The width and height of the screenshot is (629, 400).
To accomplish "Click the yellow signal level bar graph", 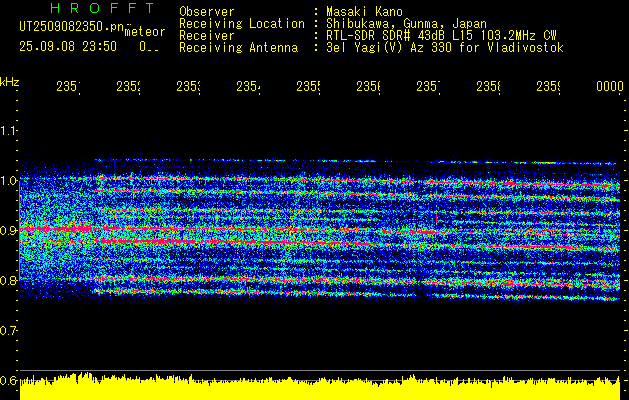I will [x=320, y=387].
